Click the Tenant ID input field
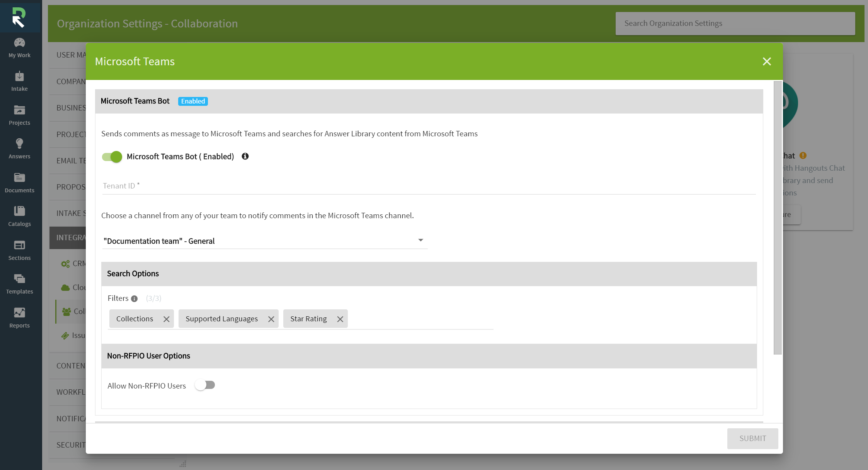The image size is (868, 470). pyautogui.click(x=429, y=186)
